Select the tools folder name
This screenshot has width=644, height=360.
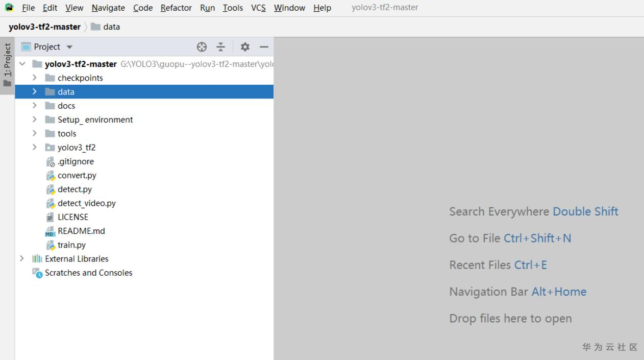[x=67, y=133]
